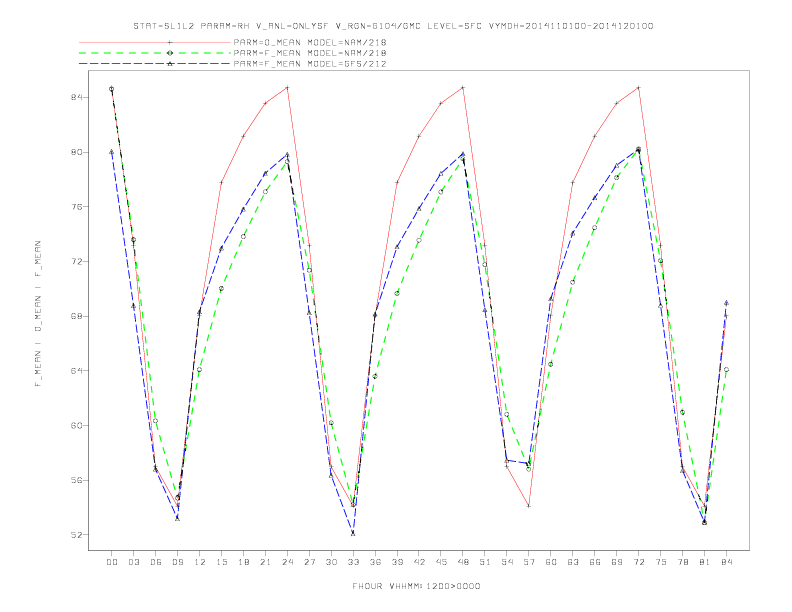Click the y-axis tick label 84
This screenshot has width=792, height=612.
[x=76, y=97]
